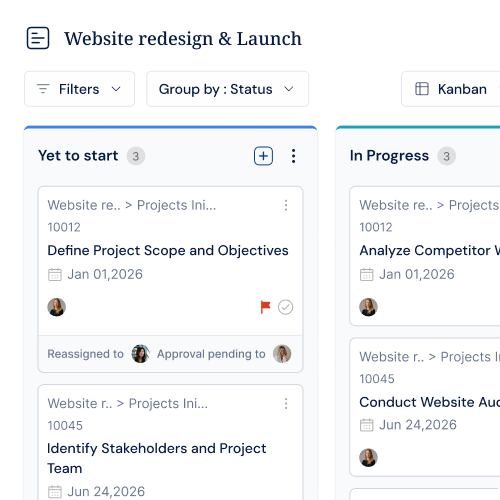This screenshot has height=500, width=500.
Task: Click Jun 24,2026 date on Conduct Website Audit
Action: [418, 425]
